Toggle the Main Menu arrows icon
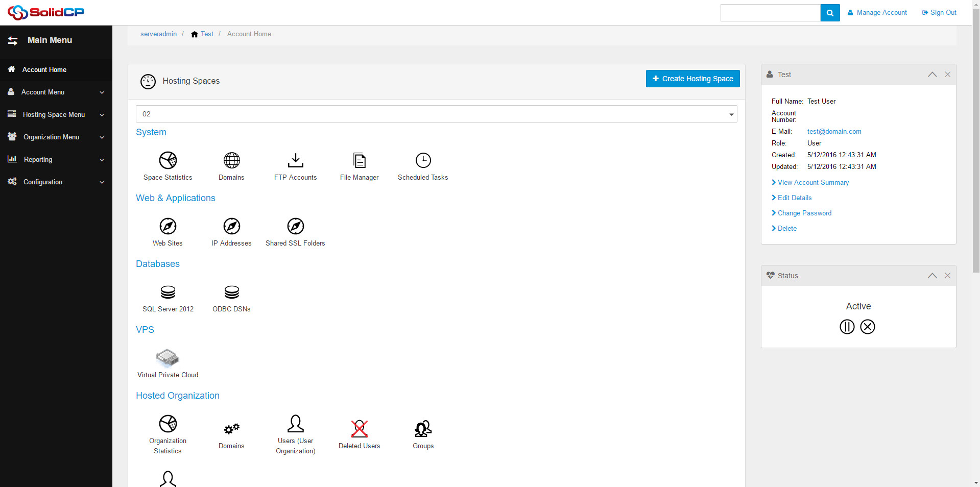 point(13,40)
